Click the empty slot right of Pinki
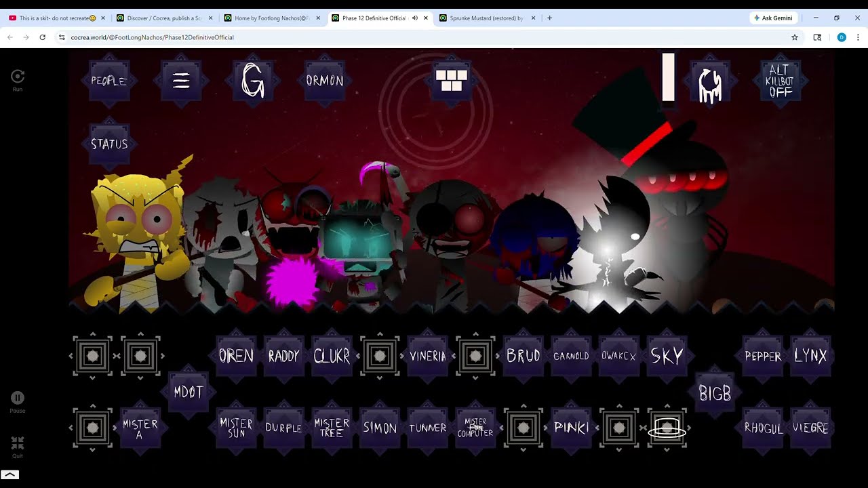 click(618, 428)
